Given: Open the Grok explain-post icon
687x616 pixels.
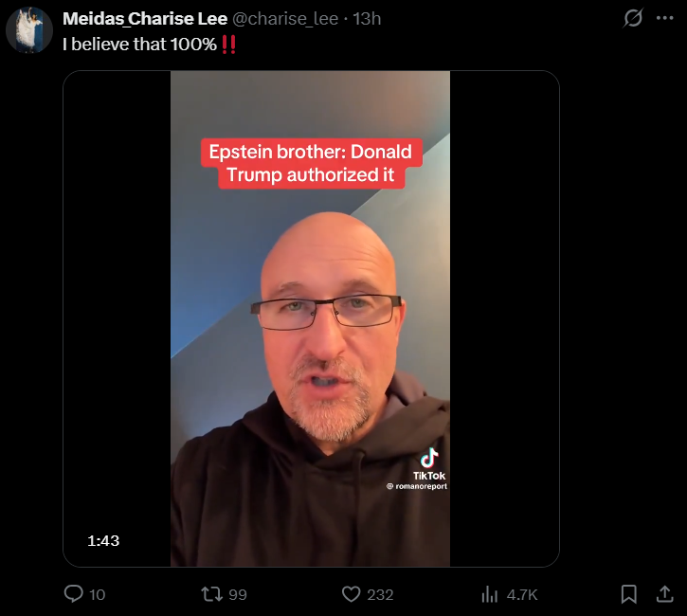Looking at the screenshot, I should coord(633,18).
